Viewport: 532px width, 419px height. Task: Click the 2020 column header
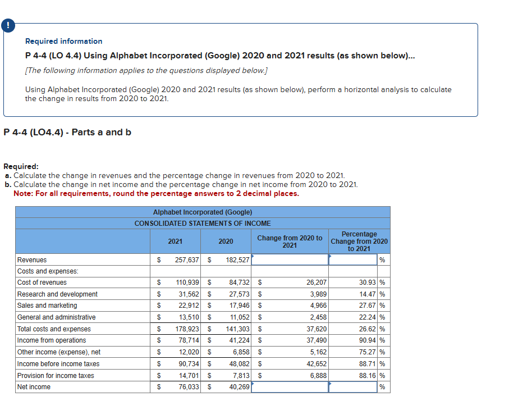tap(224, 241)
